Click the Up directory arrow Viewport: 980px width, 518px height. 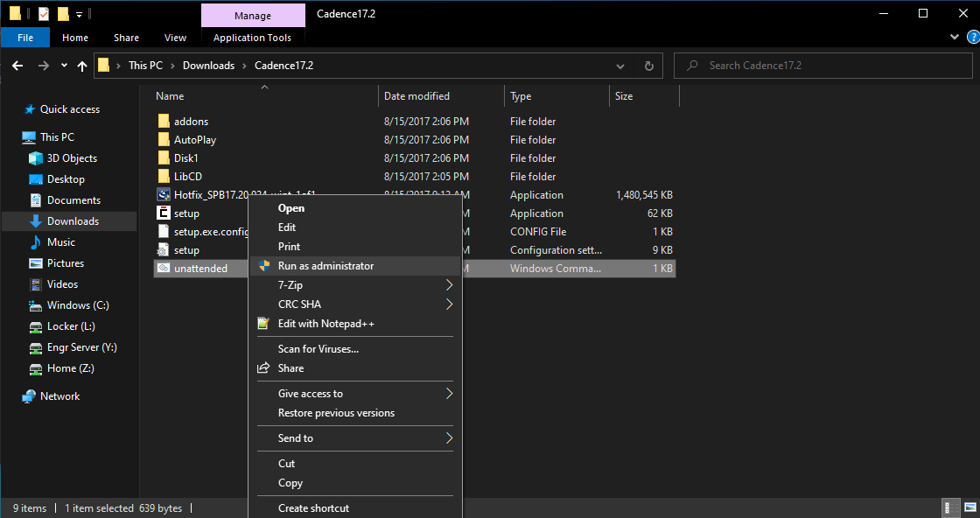point(82,66)
